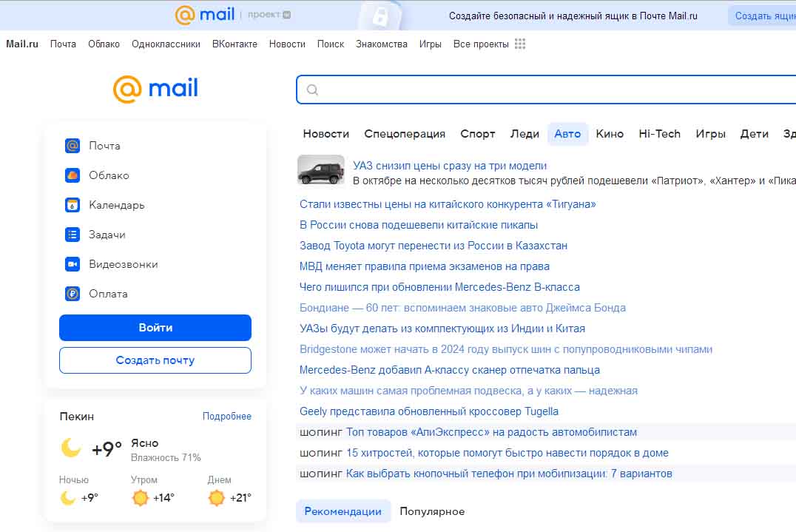Open the УАЗ car news thumbnail

[321, 169]
